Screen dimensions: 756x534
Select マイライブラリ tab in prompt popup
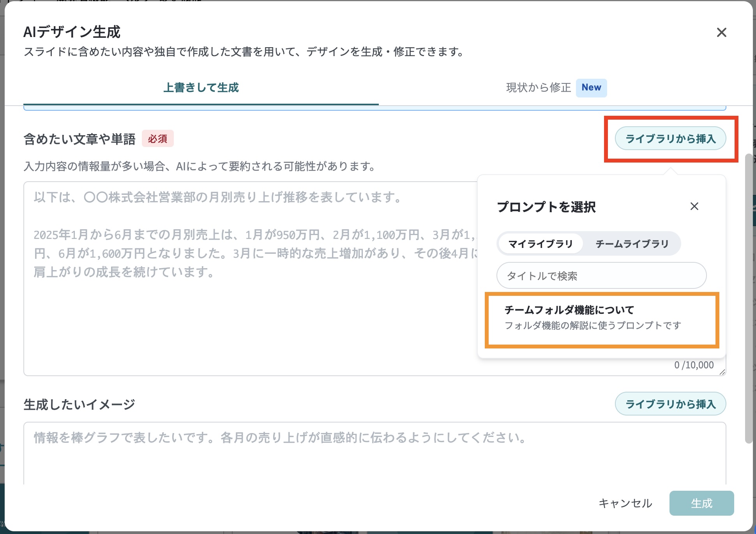coord(541,244)
